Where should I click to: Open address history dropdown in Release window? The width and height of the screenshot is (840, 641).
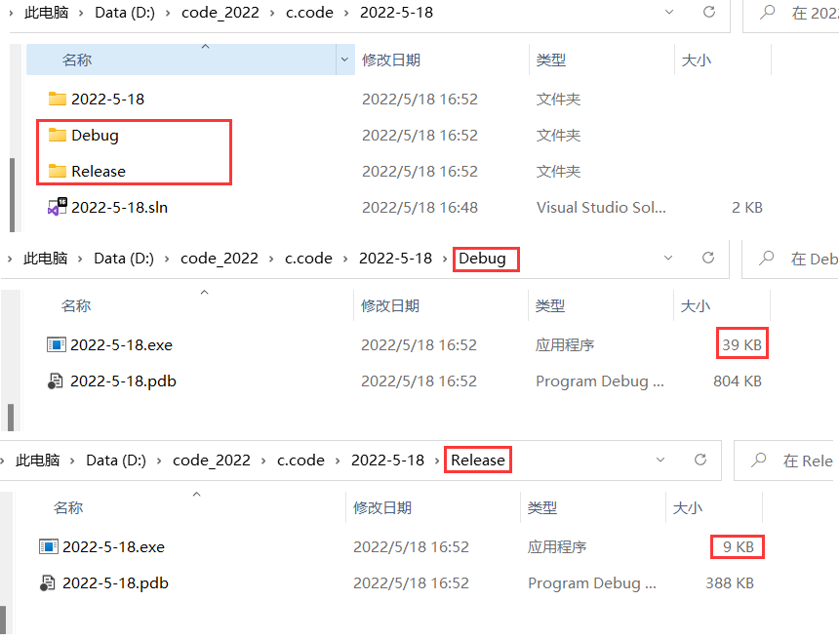pyautogui.click(x=660, y=460)
